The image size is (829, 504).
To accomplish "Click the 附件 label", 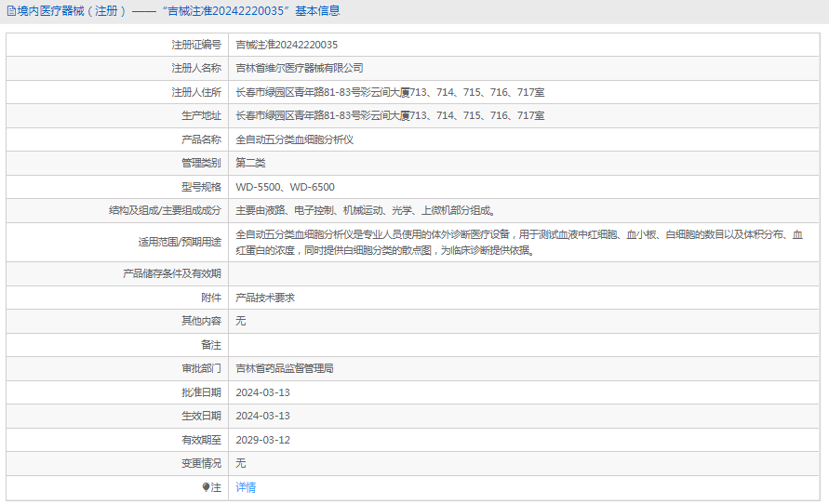I will (211, 298).
